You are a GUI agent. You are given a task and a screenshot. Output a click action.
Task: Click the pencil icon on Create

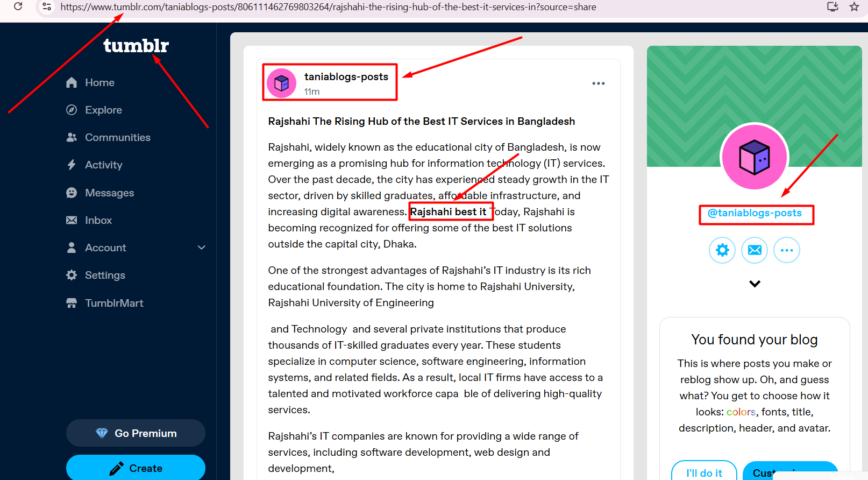click(x=116, y=468)
